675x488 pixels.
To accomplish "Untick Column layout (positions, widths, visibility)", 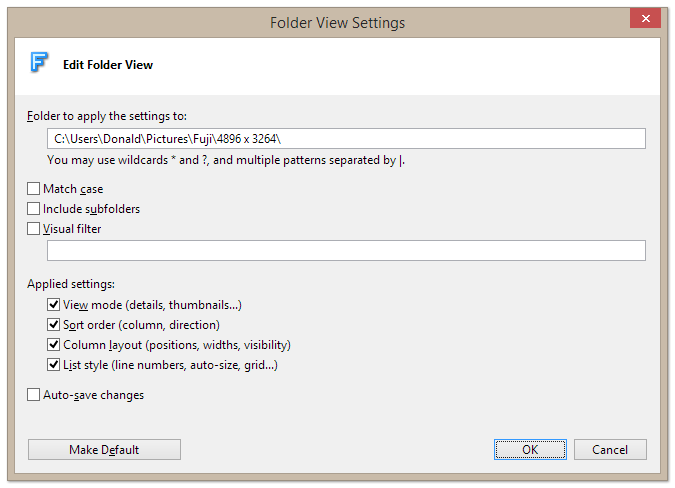I will 55,345.
